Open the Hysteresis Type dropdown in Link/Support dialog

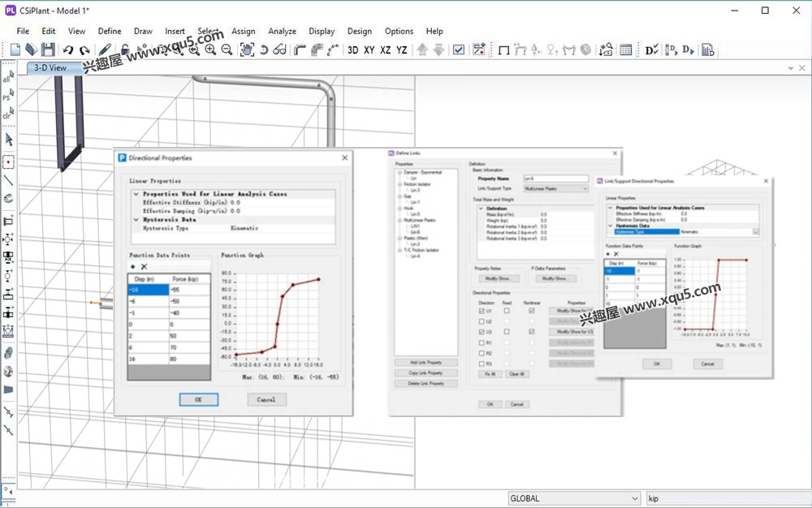tap(755, 232)
